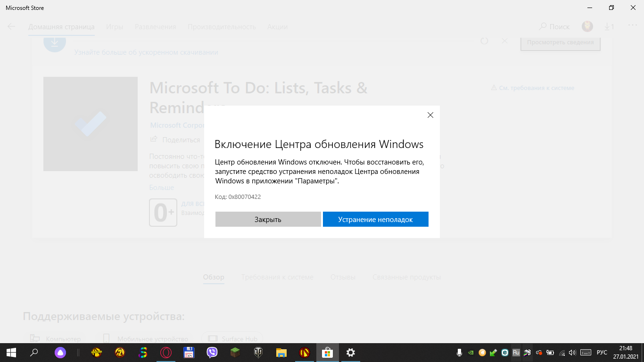
Task: Open the three-dot more menu
Action: click(632, 26)
